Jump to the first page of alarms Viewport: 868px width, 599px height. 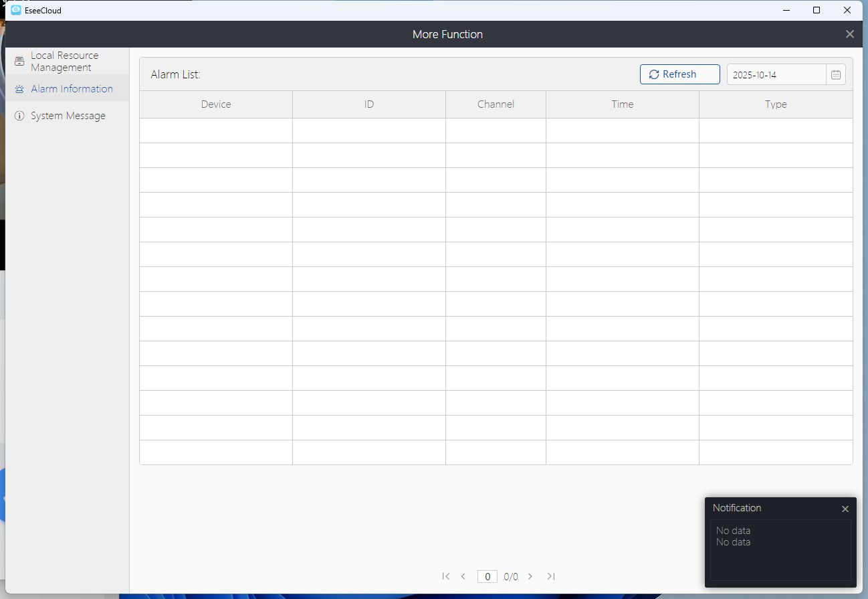446,576
